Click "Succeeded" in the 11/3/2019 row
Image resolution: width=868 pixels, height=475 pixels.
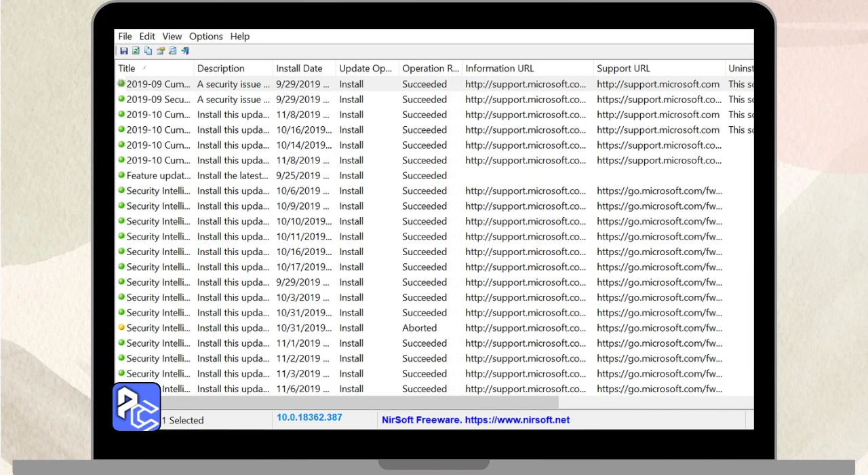425,374
